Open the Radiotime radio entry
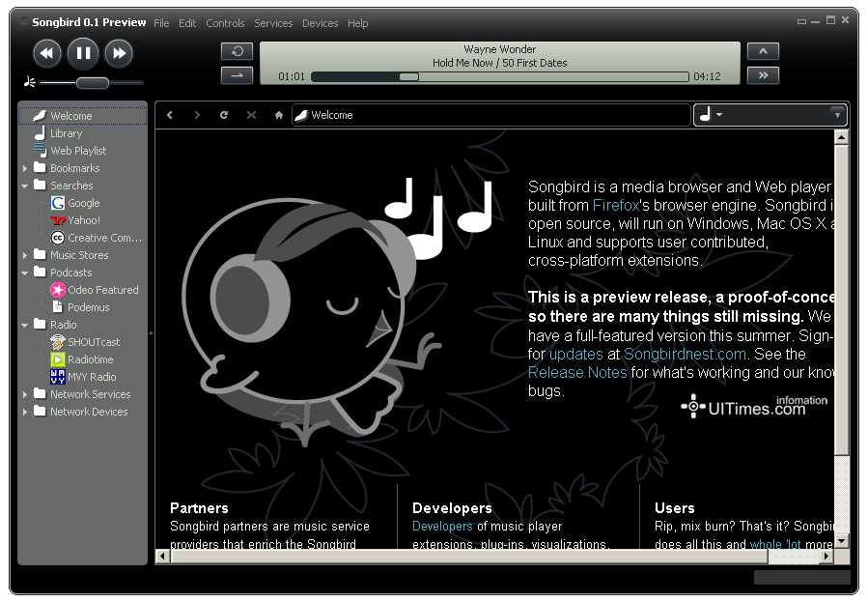868x602 pixels. (82, 359)
